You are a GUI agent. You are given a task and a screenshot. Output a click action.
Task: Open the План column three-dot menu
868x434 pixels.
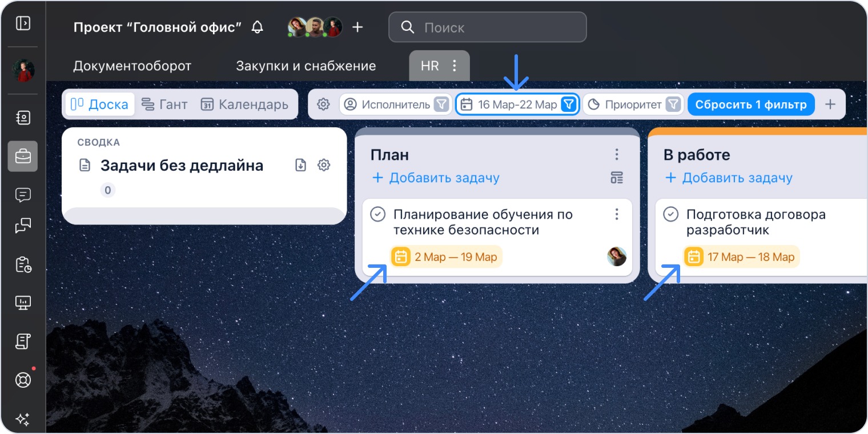pyautogui.click(x=617, y=154)
